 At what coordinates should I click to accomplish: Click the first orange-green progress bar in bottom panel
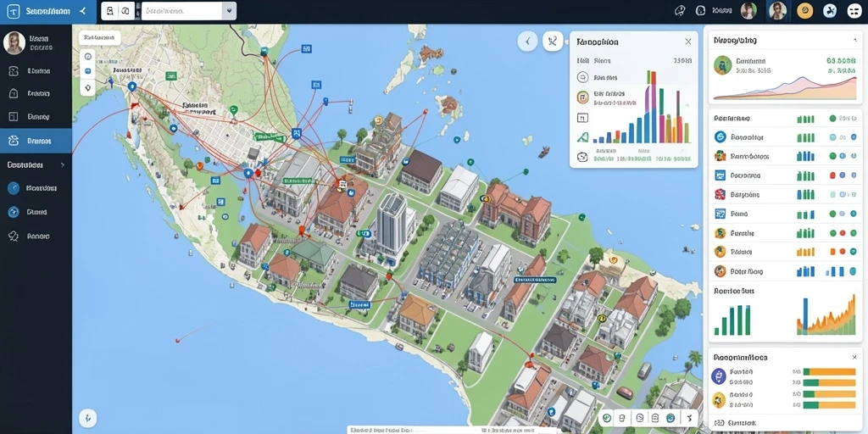coord(829,372)
